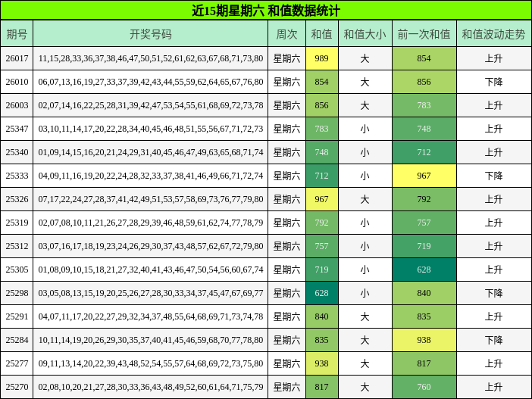Click the 周次 column header

coord(286,33)
